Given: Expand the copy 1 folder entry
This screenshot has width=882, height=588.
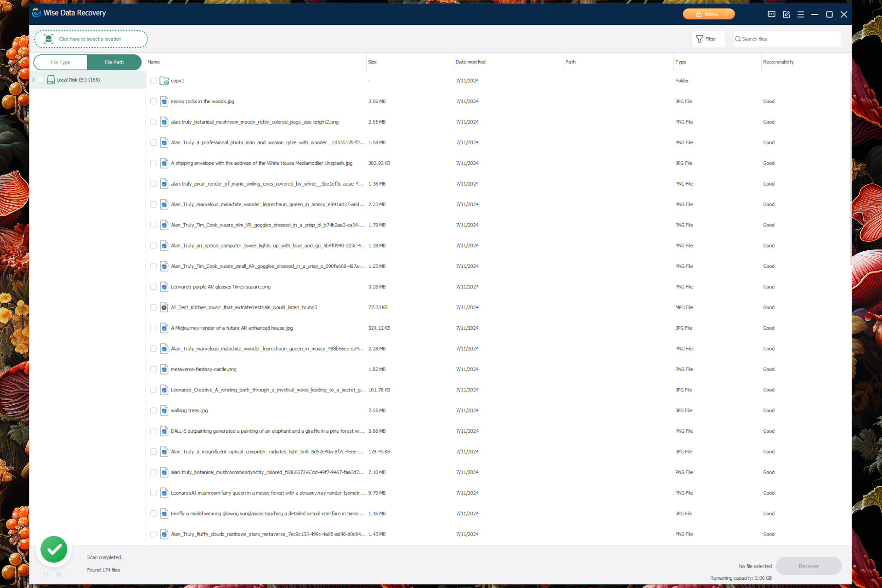Looking at the screenshot, I should point(164,80).
